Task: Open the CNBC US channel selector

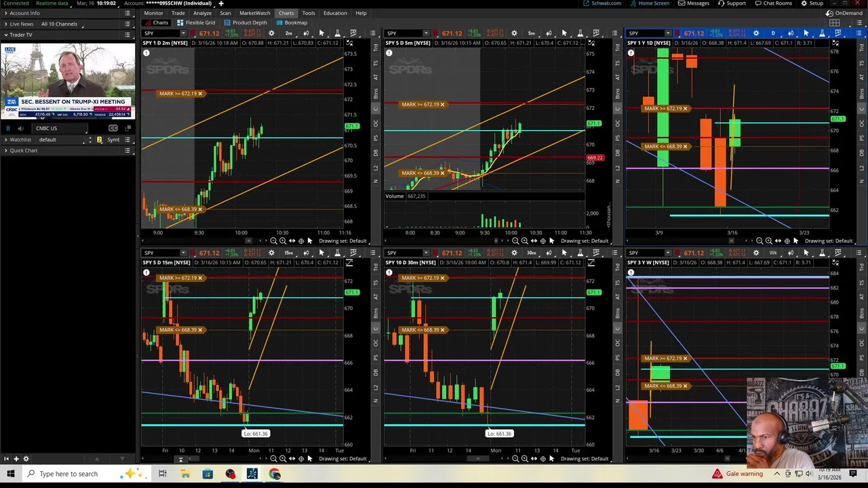Action: tap(61, 128)
